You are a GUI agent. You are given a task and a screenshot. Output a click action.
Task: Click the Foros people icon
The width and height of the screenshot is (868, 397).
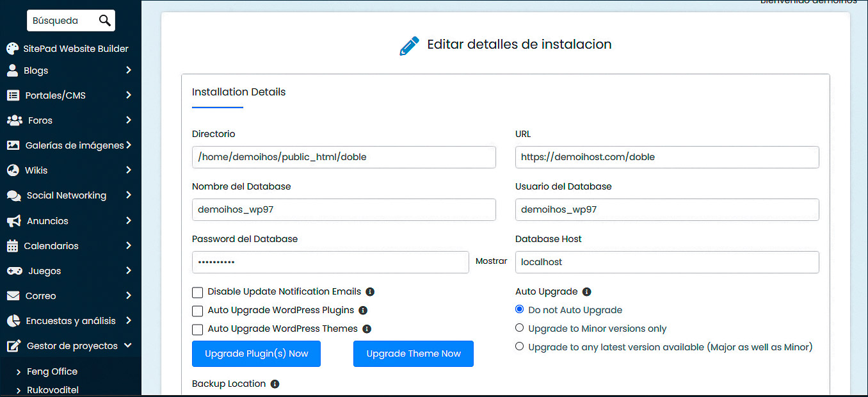pos(14,120)
